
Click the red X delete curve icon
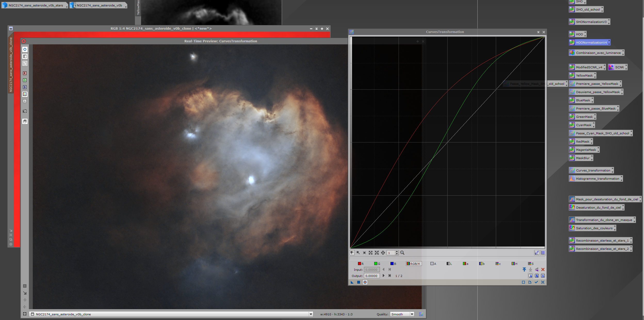pos(543,269)
